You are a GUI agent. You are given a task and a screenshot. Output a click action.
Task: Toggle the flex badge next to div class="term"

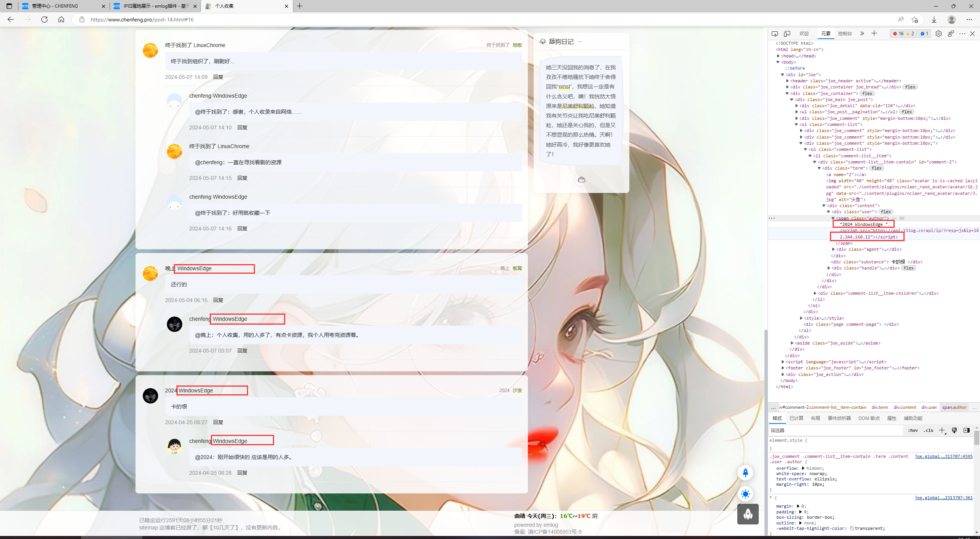click(877, 168)
